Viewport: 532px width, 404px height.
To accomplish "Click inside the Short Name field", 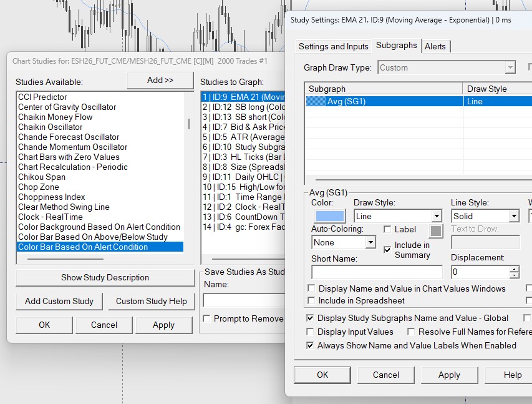I will click(377, 272).
